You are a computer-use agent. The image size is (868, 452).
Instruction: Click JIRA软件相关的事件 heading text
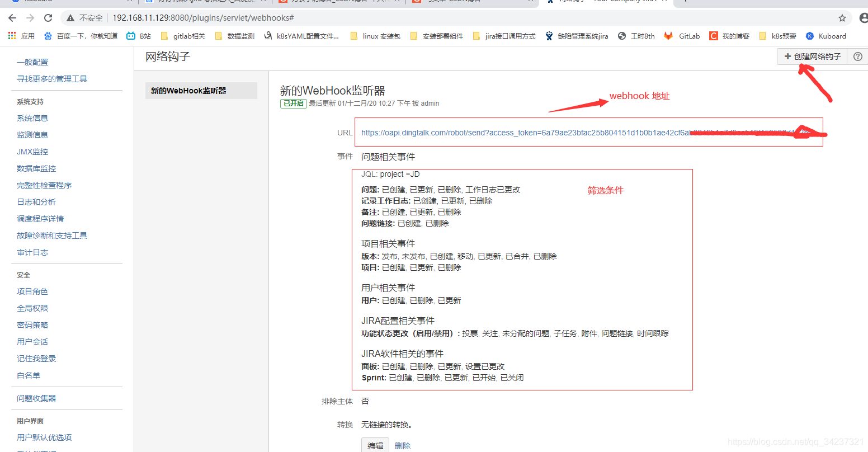tap(402, 354)
